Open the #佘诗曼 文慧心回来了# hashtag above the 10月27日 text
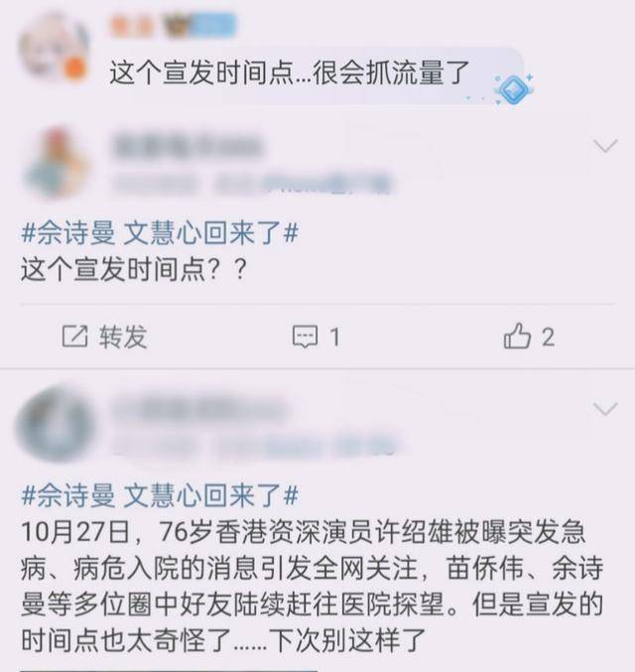Image resolution: width=635 pixels, height=672 pixels. (x=160, y=495)
